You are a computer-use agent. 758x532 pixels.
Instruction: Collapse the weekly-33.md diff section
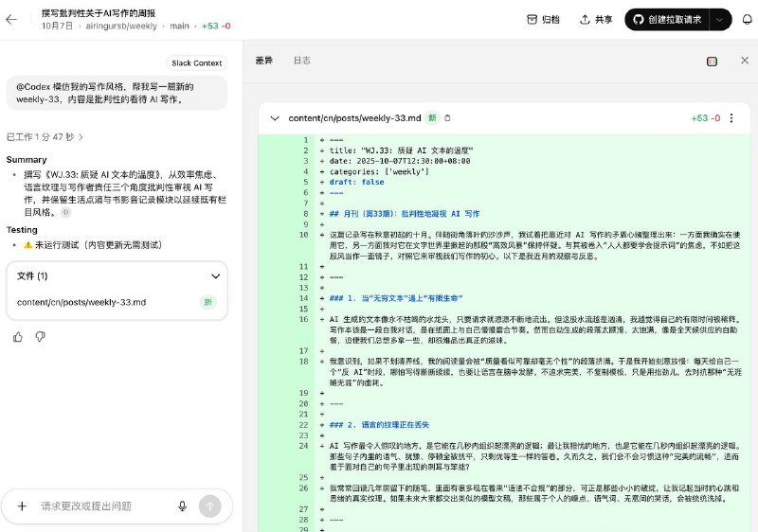tap(275, 118)
